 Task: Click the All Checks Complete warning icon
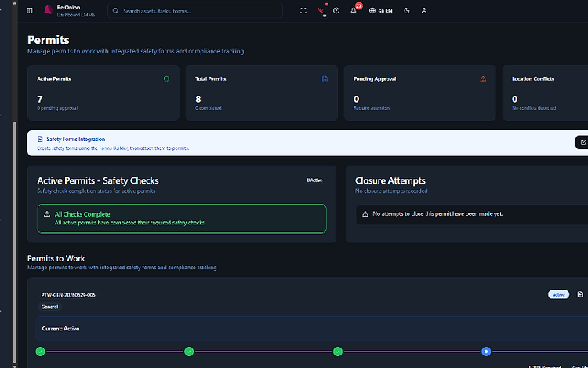47,214
